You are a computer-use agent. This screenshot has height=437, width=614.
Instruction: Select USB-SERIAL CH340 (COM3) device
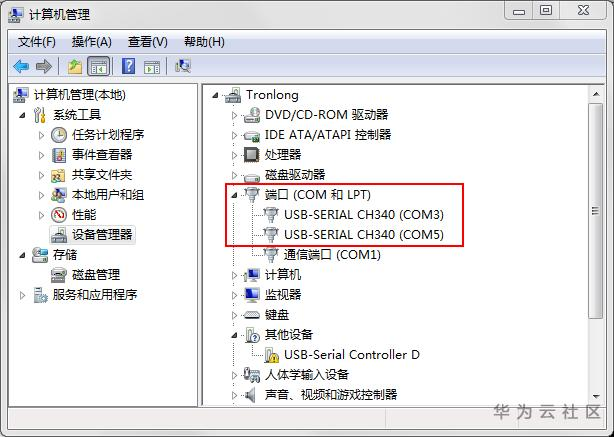(x=364, y=215)
